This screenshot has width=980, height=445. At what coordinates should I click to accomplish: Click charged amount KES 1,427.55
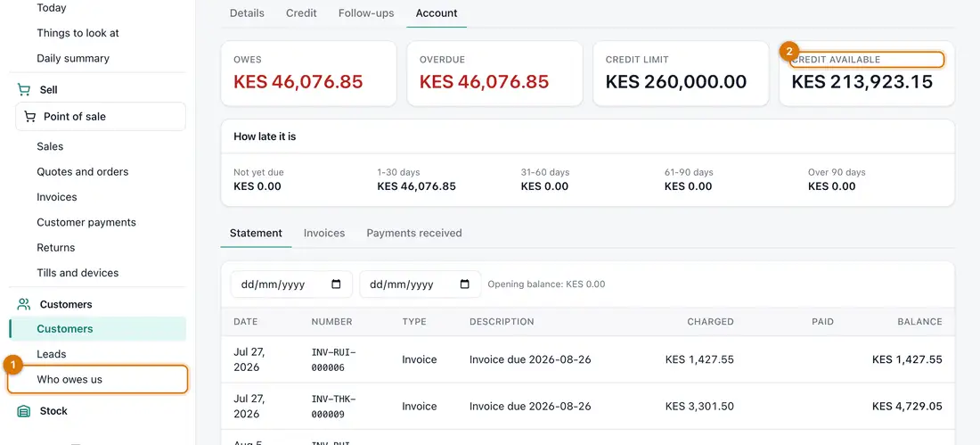[x=699, y=360]
